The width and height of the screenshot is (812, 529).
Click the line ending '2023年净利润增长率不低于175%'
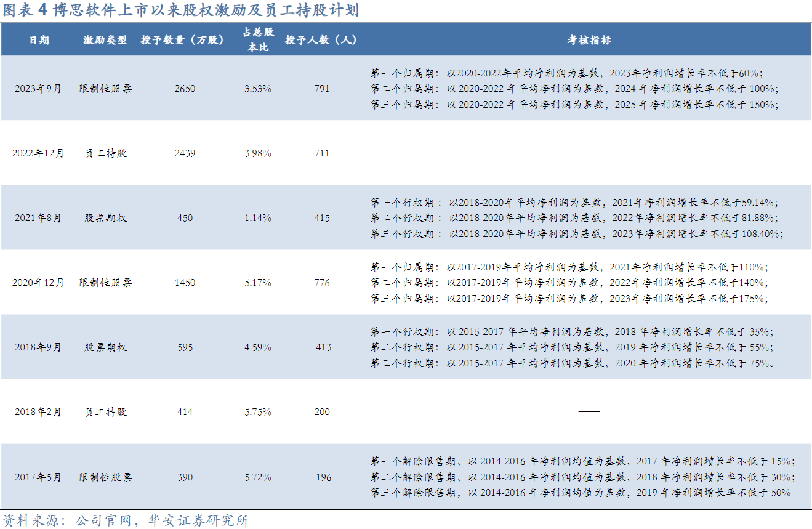click(x=569, y=299)
